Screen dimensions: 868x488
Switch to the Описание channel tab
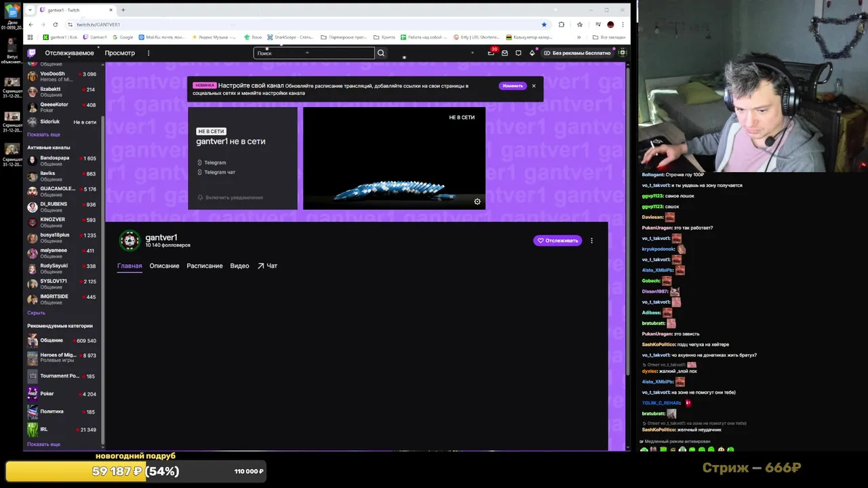[164, 266]
